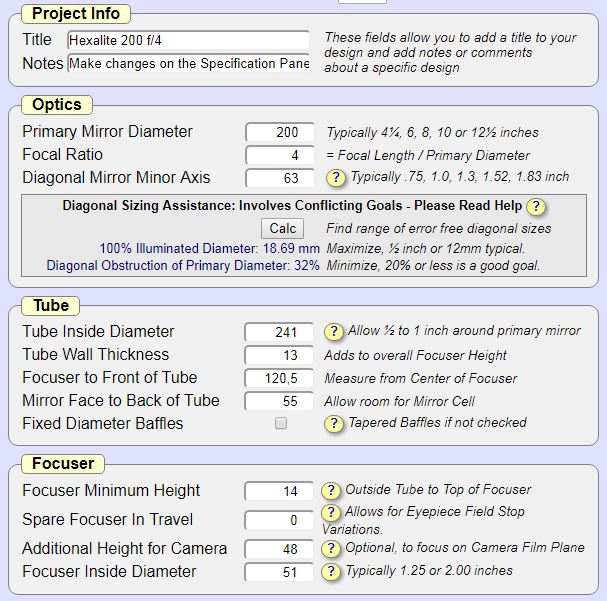Click the Tube Inside Diameter field
The height and width of the screenshot is (601, 607).
pos(280,332)
